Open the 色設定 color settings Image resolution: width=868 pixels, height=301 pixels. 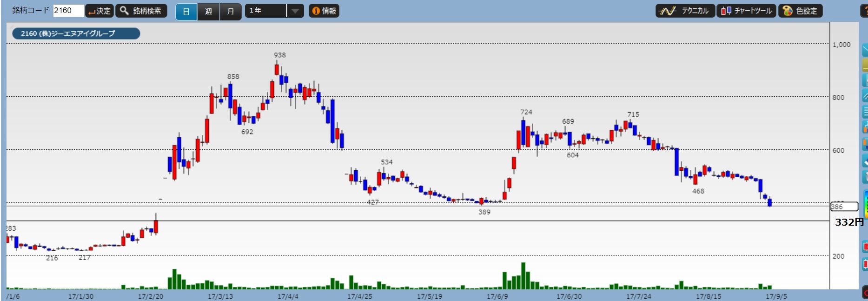801,11
